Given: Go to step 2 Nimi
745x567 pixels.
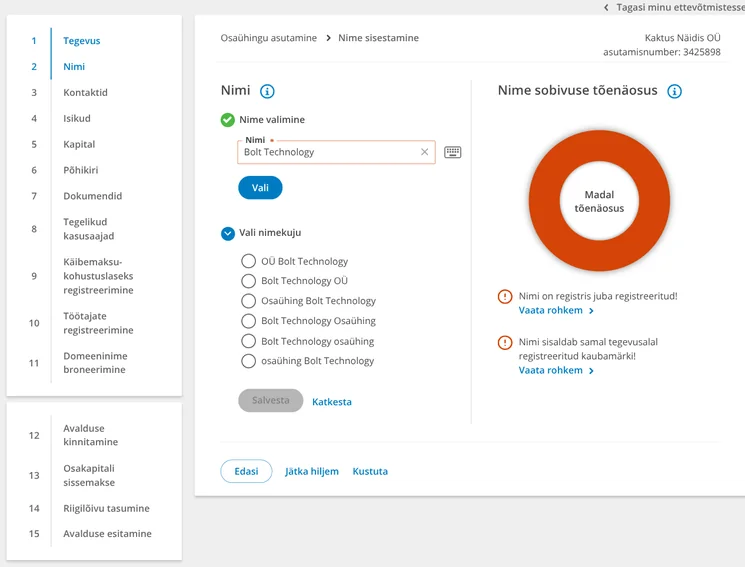Looking at the screenshot, I should pyautogui.click(x=74, y=67).
